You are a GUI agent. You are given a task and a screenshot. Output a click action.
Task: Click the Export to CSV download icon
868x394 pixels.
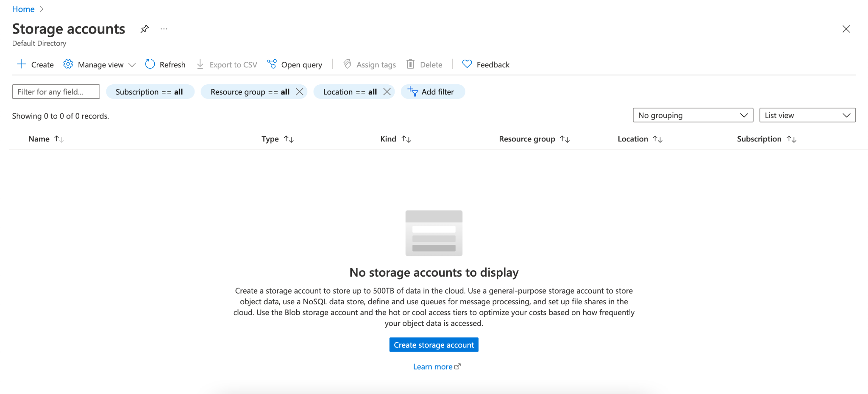pos(200,64)
